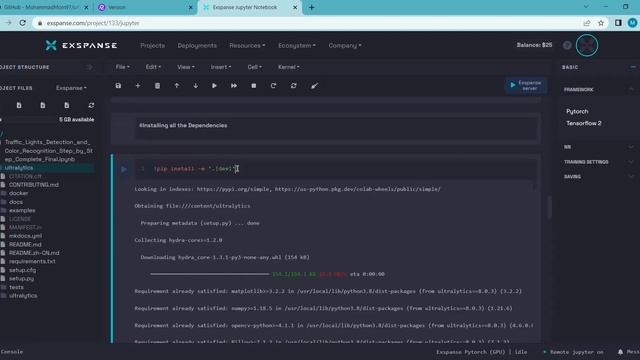
Task: Open Traffic_Lights_Detection notebook file
Action: [x=48, y=151]
